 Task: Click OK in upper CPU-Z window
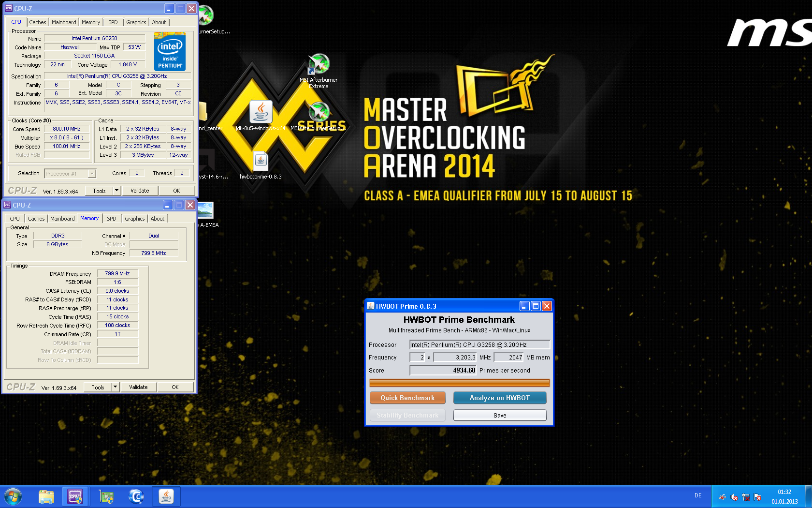click(x=176, y=191)
